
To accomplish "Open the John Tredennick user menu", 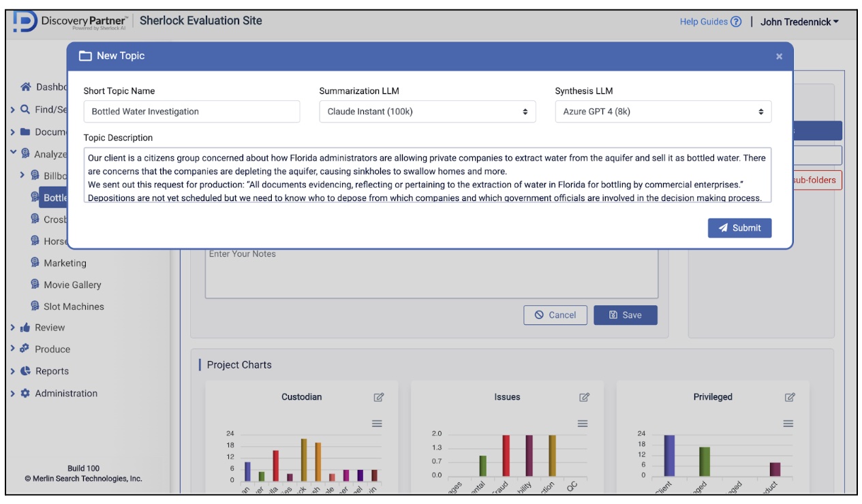I will coord(799,22).
